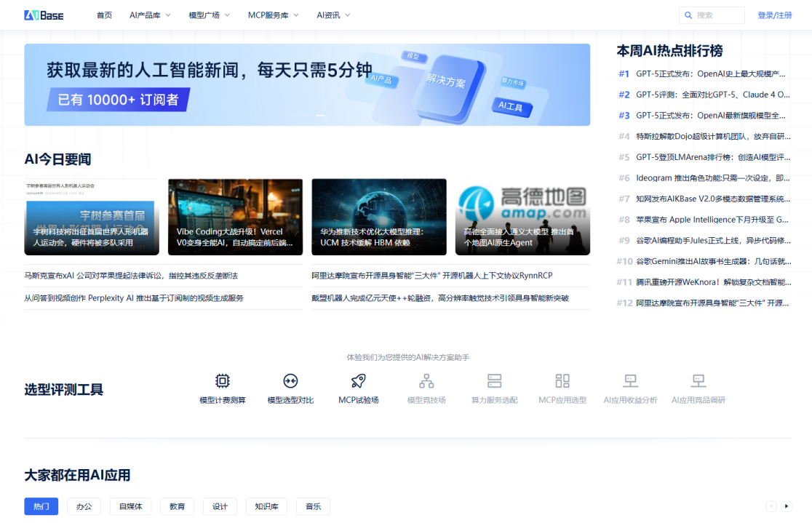The image size is (812, 523).
Task: Expand the MCP服务库 dropdown menu
Action: (x=274, y=15)
